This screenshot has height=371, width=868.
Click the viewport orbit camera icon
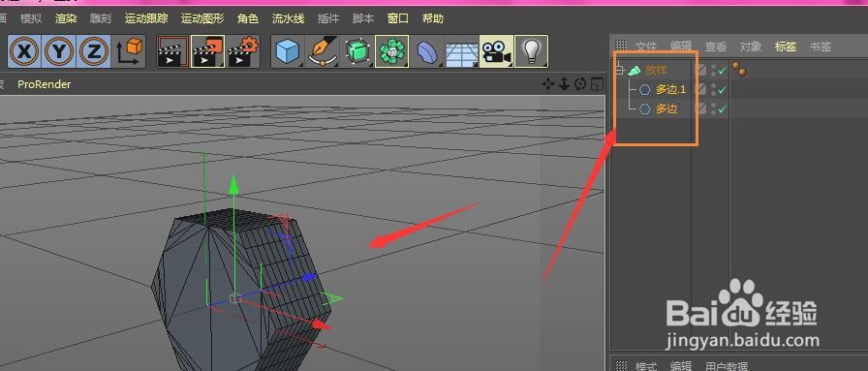(x=580, y=84)
